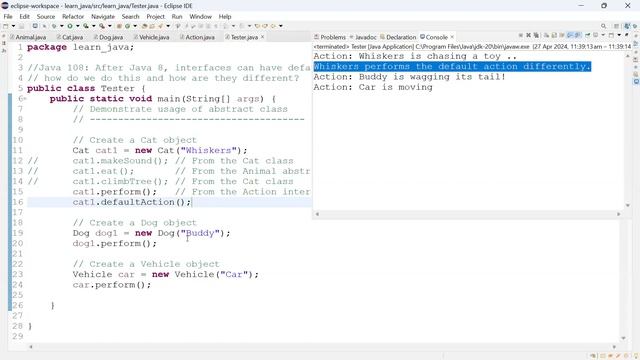Open the File menu
Image resolution: width=640 pixels, height=360 pixels.
(8, 16)
